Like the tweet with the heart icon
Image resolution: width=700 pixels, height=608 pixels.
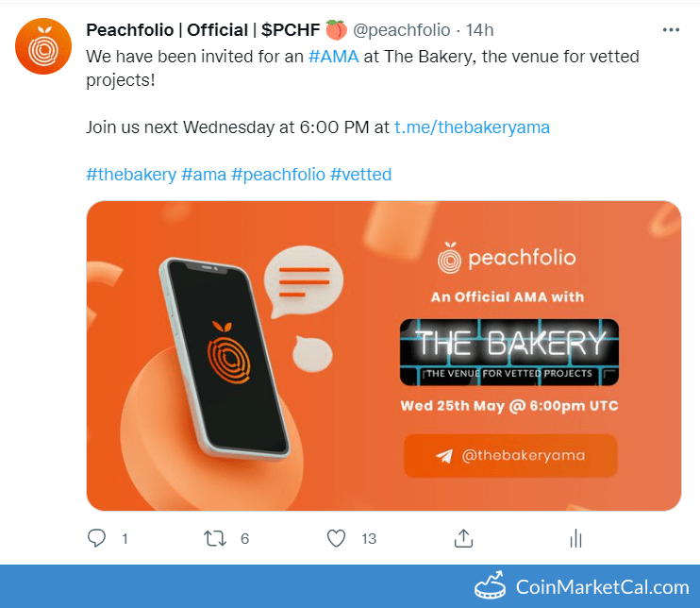[x=337, y=538]
